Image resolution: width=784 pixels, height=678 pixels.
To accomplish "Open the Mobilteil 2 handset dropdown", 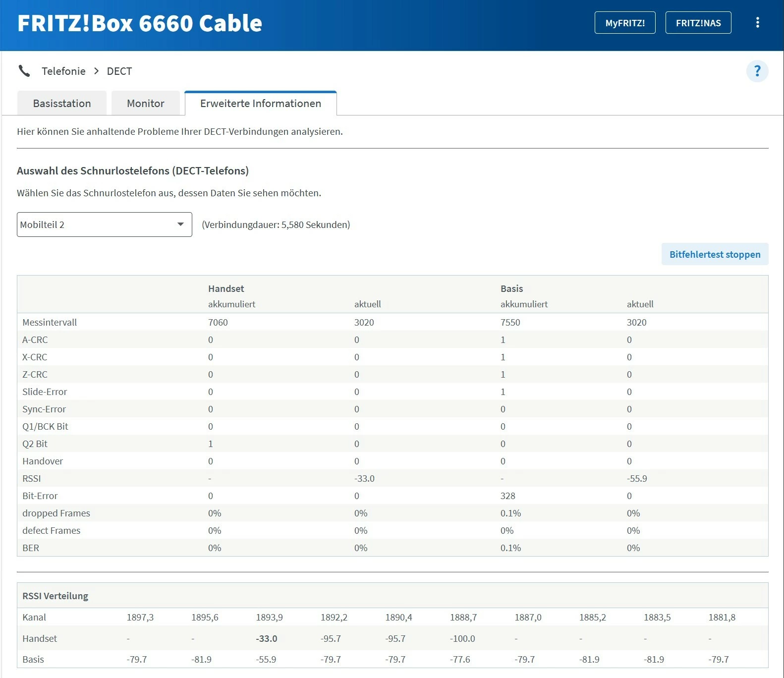I will 105,225.
